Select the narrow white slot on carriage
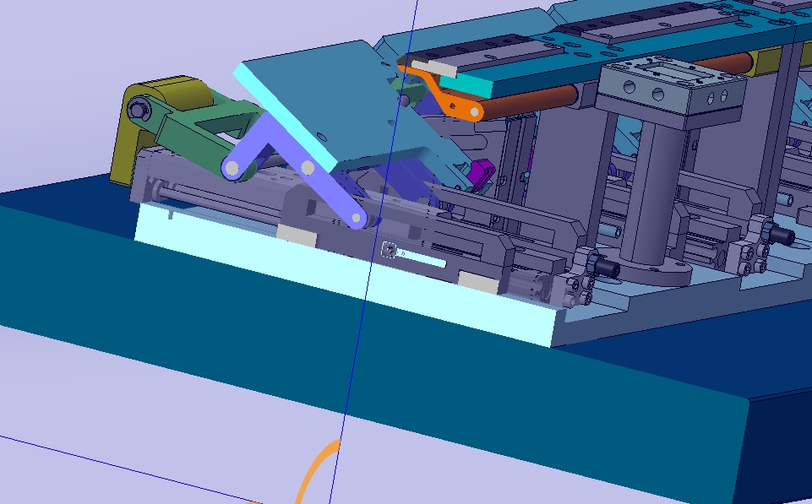Screen dimensions: 812x504 421,258
